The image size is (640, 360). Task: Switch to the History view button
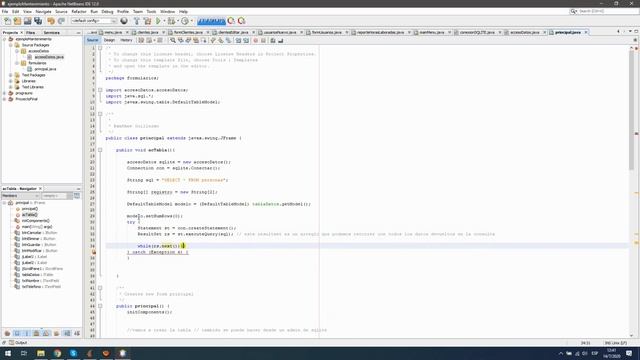(126, 40)
